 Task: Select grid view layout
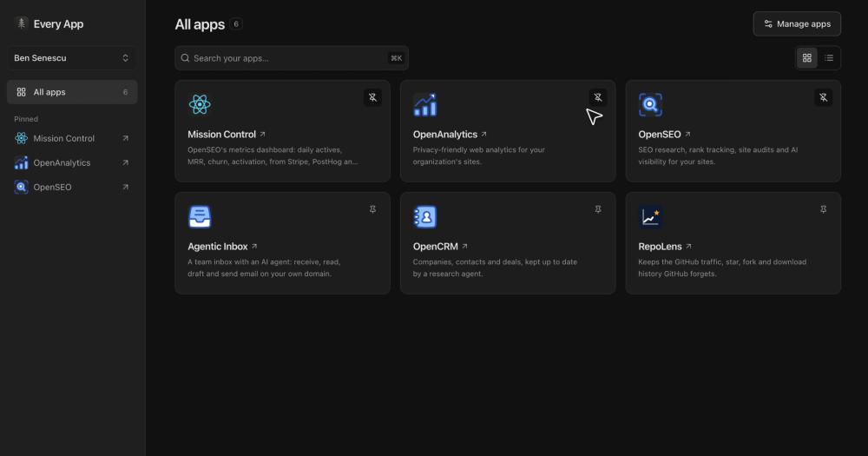tap(806, 57)
